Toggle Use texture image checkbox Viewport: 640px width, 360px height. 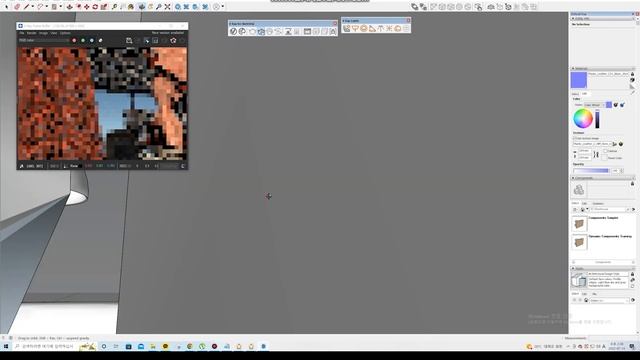coord(574,138)
